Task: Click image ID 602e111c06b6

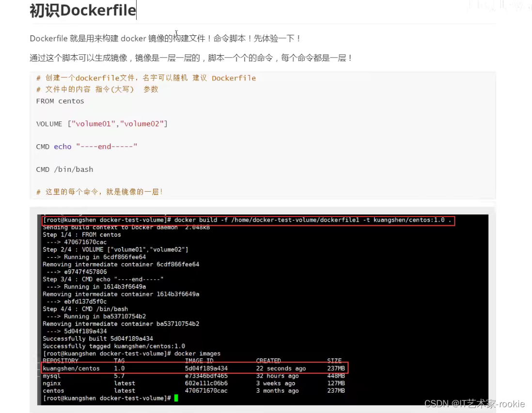Action: tap(206, 383)
